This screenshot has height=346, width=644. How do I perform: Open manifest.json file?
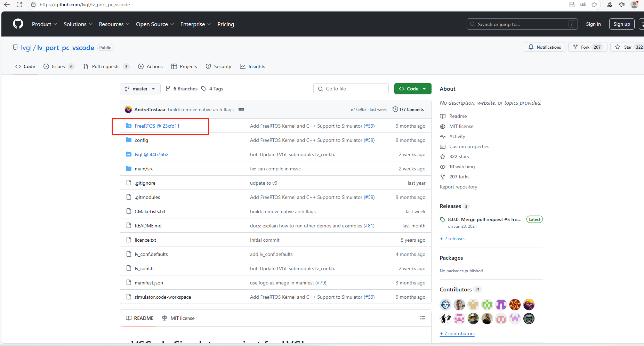pos(149,283)
